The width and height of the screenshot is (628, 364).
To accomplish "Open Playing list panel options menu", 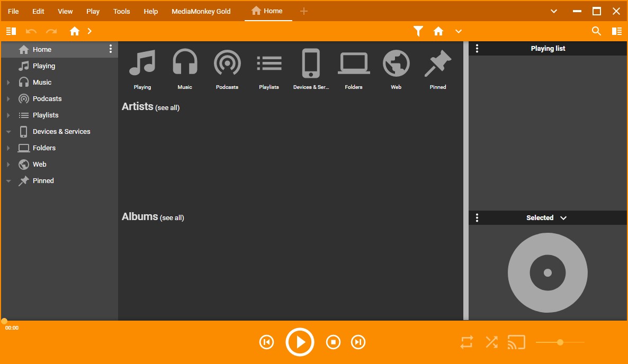I will coord(477,49).
